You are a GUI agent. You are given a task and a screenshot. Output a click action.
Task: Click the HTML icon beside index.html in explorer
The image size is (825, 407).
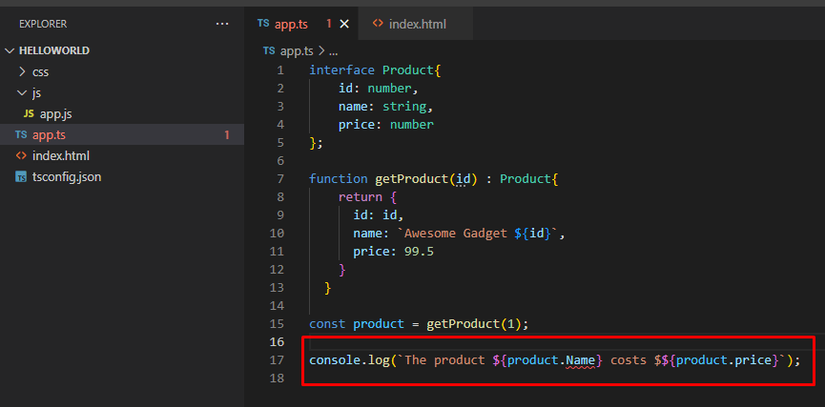[21, 156]
